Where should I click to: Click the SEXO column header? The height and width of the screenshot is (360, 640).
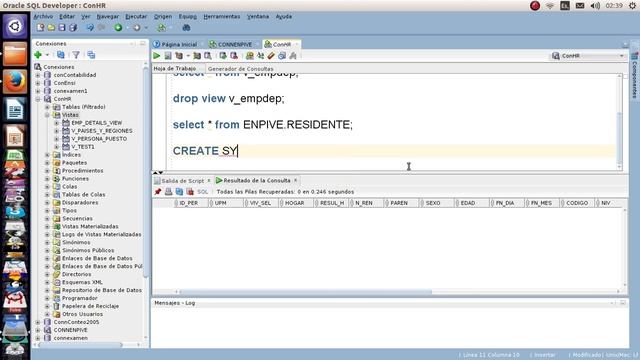click(437, 203)
